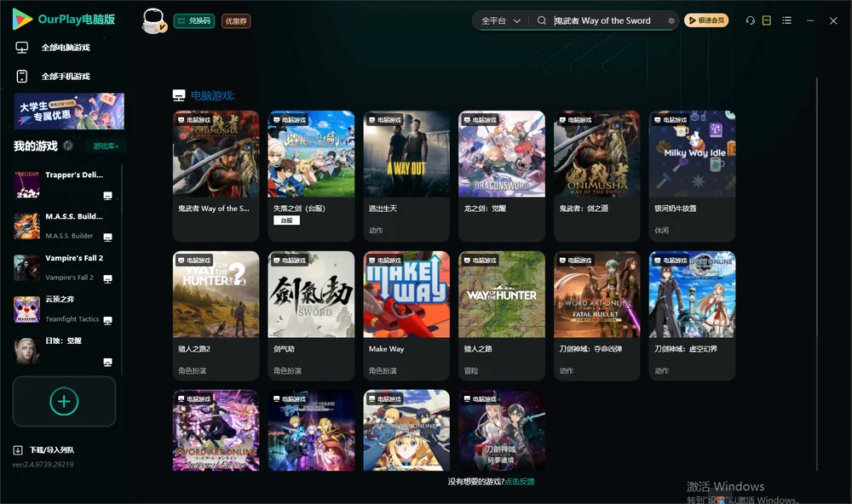Open the 银河奶牛放置 Milky Way Idle card
This screenshot has width=852, height=504.
692,176
